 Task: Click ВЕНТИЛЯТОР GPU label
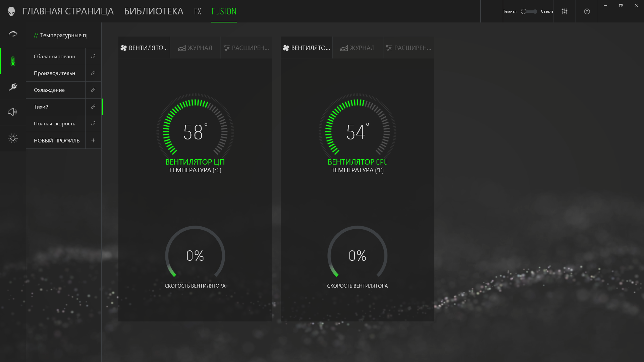pyautogui.click(x=358, y=162)
